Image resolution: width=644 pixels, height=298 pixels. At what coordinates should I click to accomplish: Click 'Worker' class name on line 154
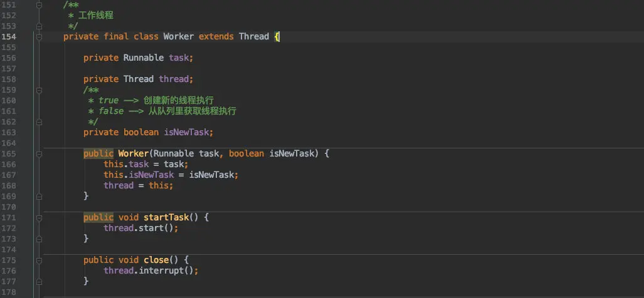point(179,36)
